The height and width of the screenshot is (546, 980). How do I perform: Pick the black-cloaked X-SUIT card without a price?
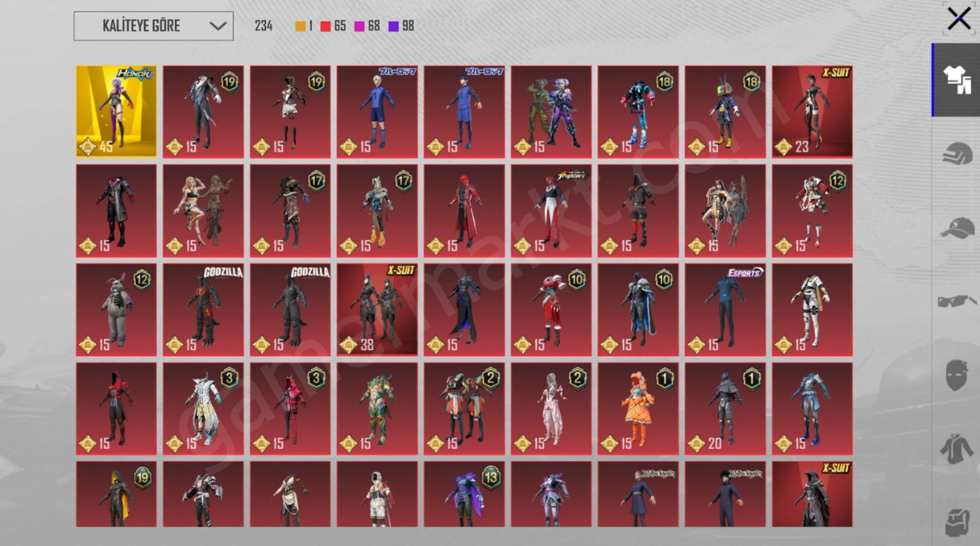[813, 494]
